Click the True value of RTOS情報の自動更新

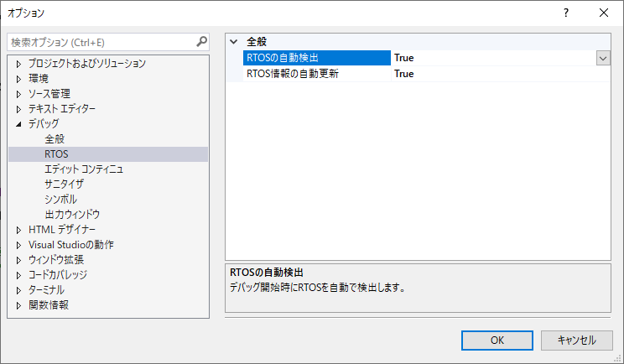pos(404,74)
